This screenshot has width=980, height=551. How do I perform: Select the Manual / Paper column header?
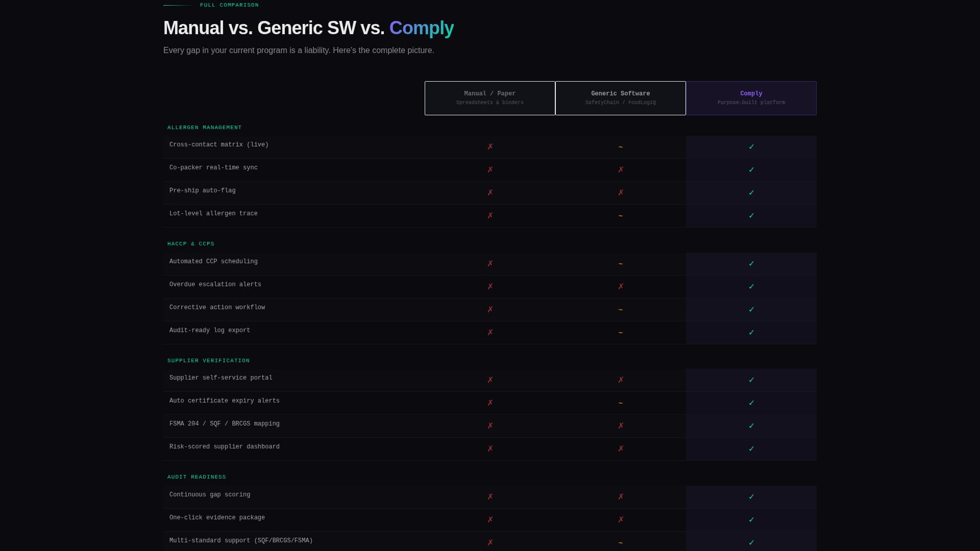[x=490, y=98]
